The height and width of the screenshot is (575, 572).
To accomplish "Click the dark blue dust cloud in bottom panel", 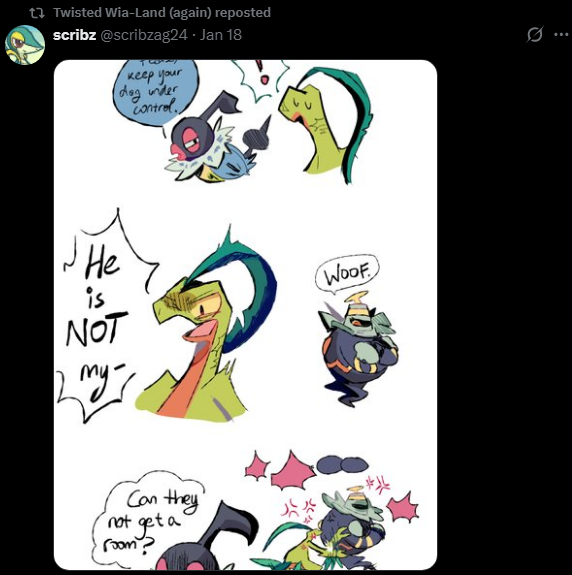I will (x=342, y=464).
